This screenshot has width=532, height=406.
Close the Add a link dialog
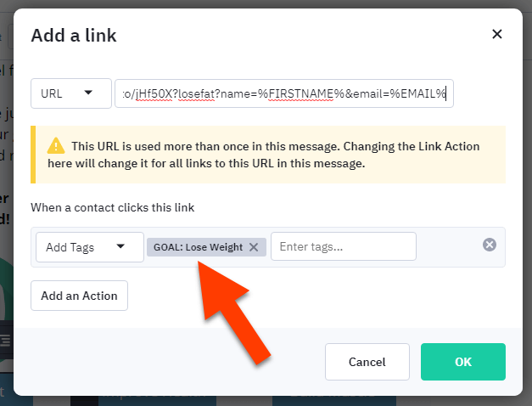pyautogui.click(x=496, y=34)
